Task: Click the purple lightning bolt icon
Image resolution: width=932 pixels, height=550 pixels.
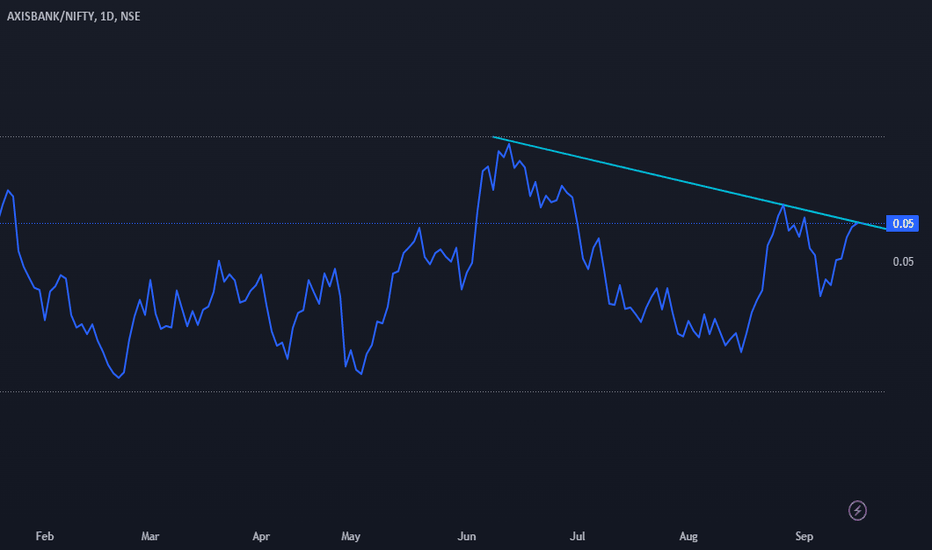Action: click(857, 510)
